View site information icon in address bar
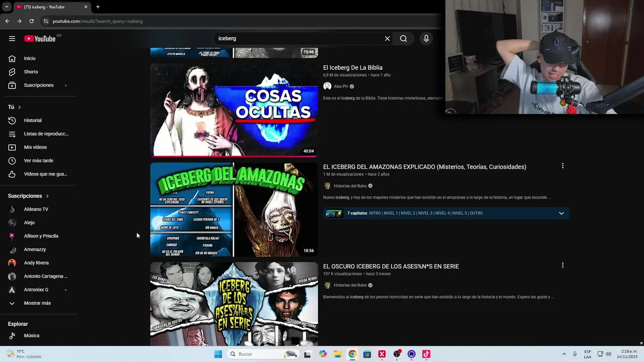The width and height of the screenshot is (644, 362). click(x=46, y=21)
